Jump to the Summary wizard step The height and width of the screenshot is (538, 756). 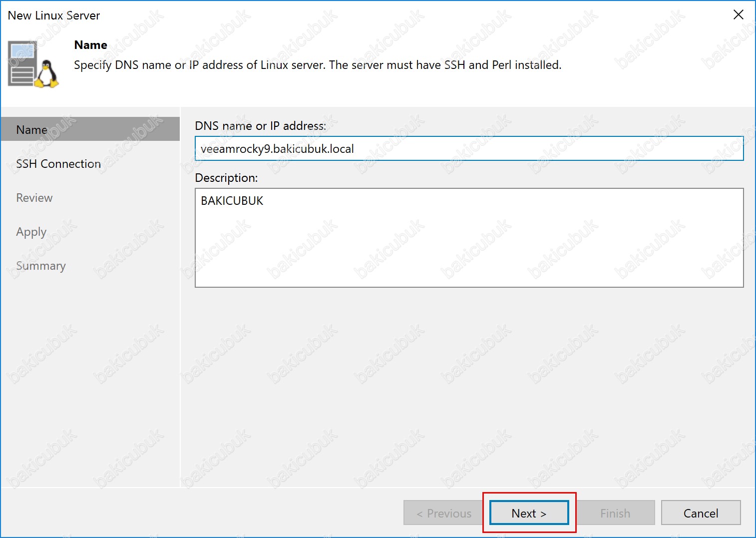[x=41, y=266]
